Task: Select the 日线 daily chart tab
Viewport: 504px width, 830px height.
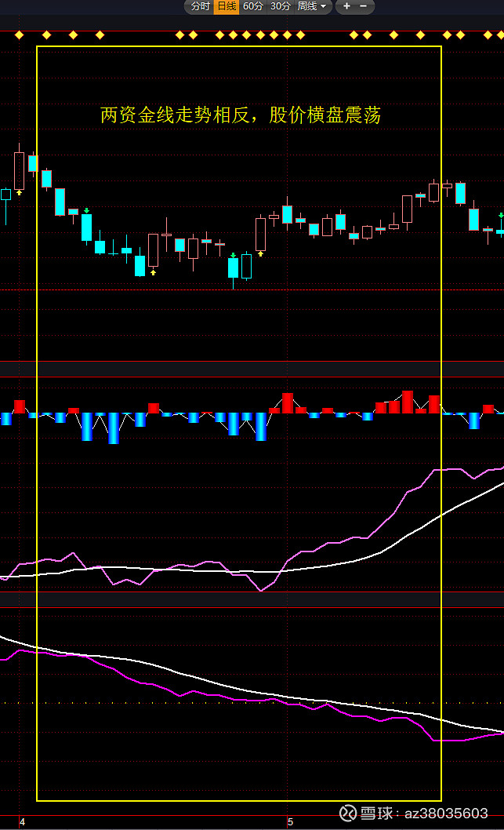Action: pyautogui.click(x=227, y=6)
